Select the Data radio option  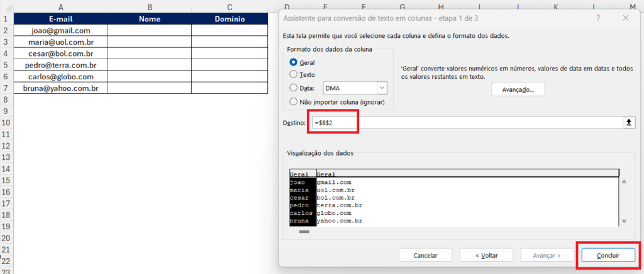[293, 88]
